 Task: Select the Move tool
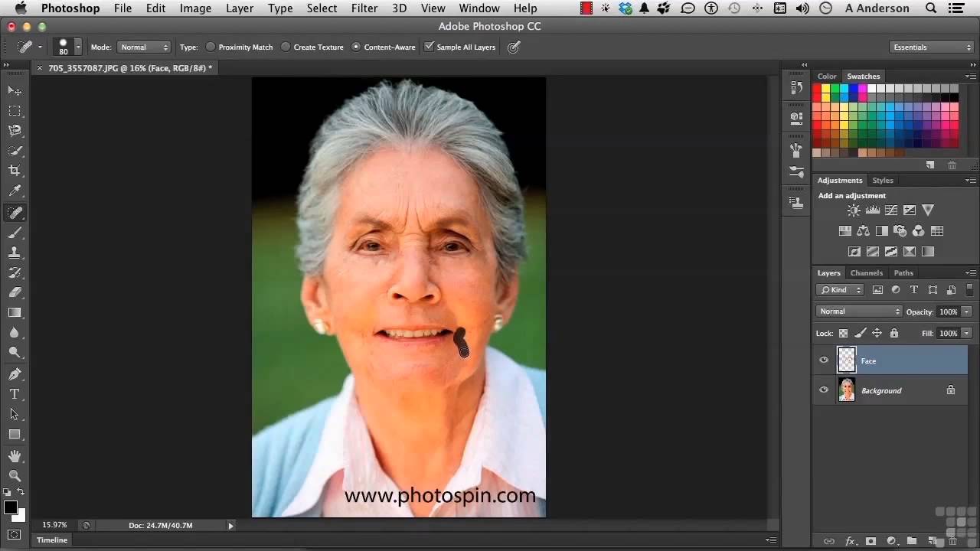click(x=15, y=91)
